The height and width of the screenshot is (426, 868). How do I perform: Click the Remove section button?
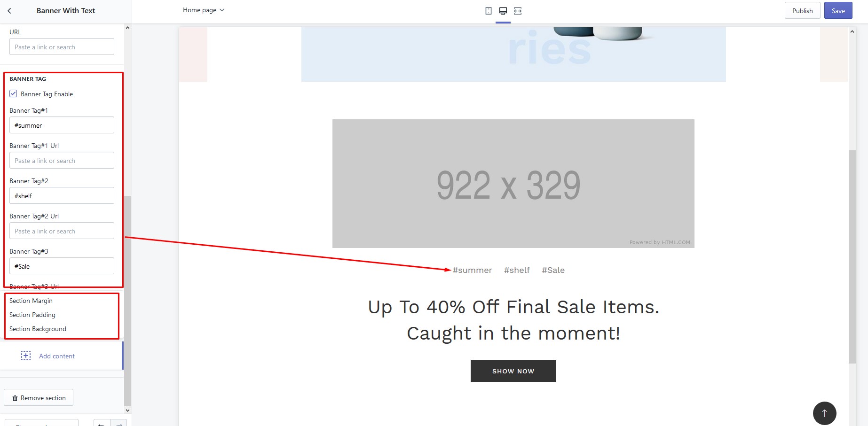pyautogui.click(x=39, y=398)
